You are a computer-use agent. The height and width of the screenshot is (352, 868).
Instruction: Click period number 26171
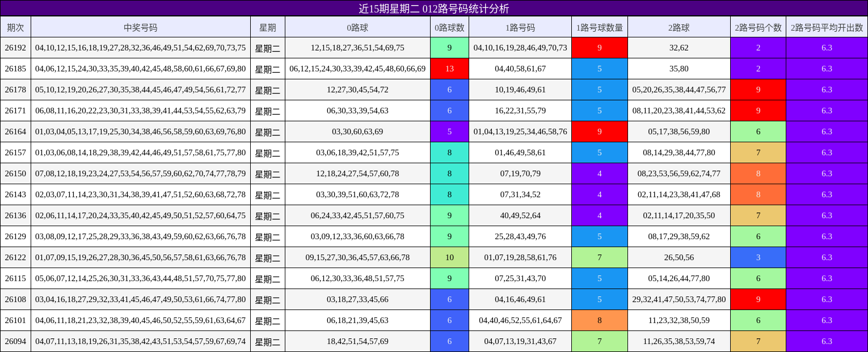15,111
